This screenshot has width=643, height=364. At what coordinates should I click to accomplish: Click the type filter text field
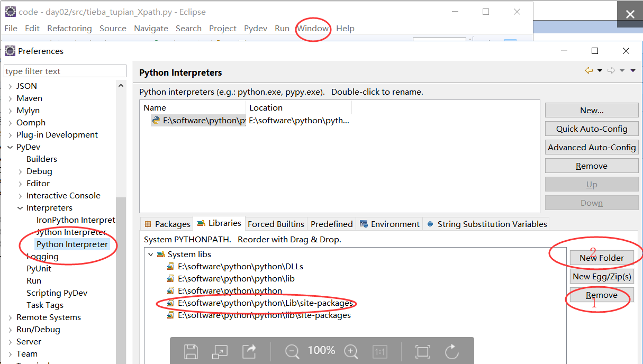(x=65, y=71)
